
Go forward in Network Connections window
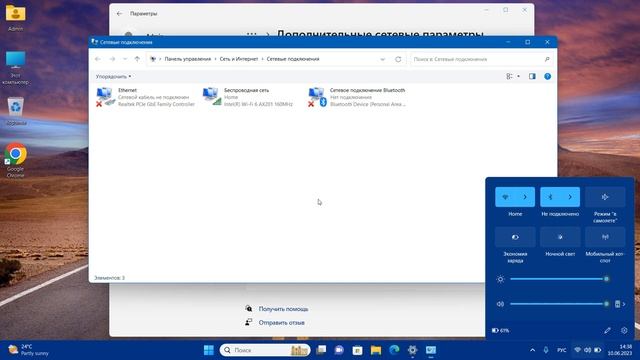pyautogui.click(x=112, y=59)
